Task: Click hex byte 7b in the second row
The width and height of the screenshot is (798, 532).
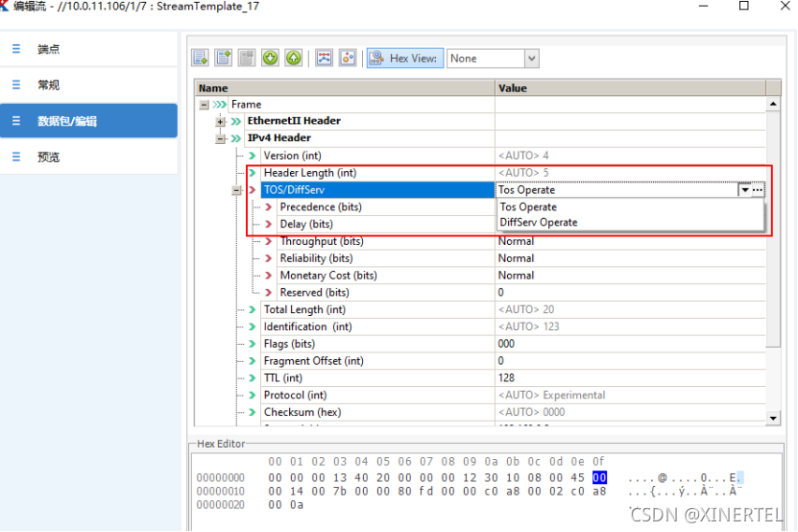Action: point(340,492)
